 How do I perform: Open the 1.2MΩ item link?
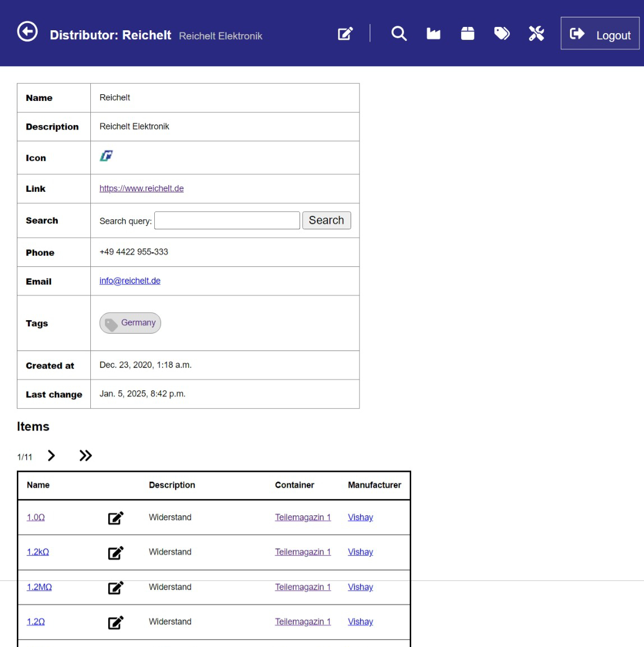[39, 587]
